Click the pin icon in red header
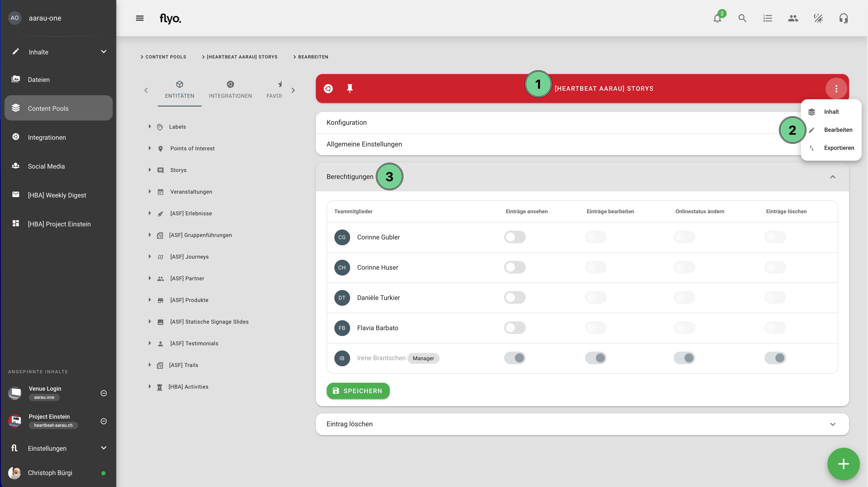868x487 pixels. (x=350, y=88)
